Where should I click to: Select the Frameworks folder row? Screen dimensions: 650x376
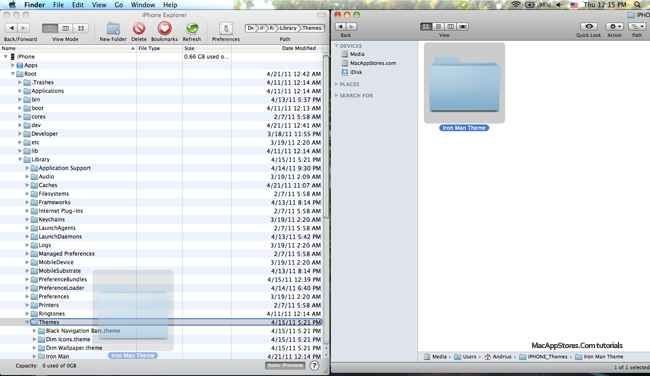[161, 202]
